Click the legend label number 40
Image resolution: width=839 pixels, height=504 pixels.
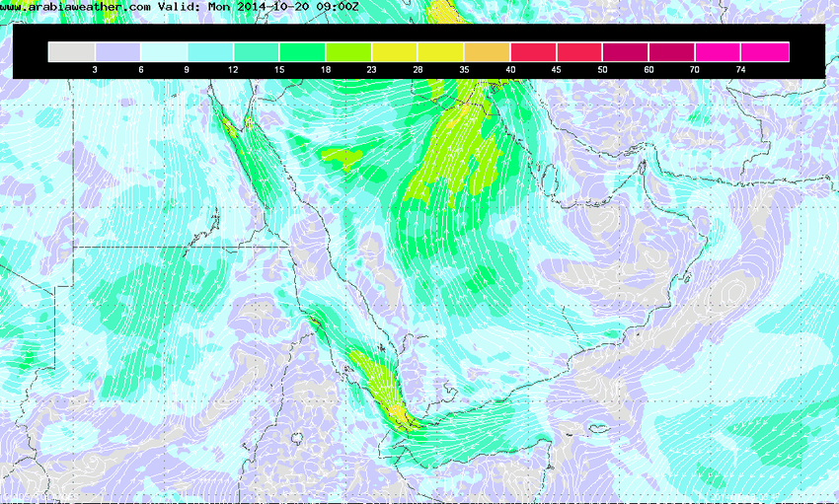coord(510,70)
